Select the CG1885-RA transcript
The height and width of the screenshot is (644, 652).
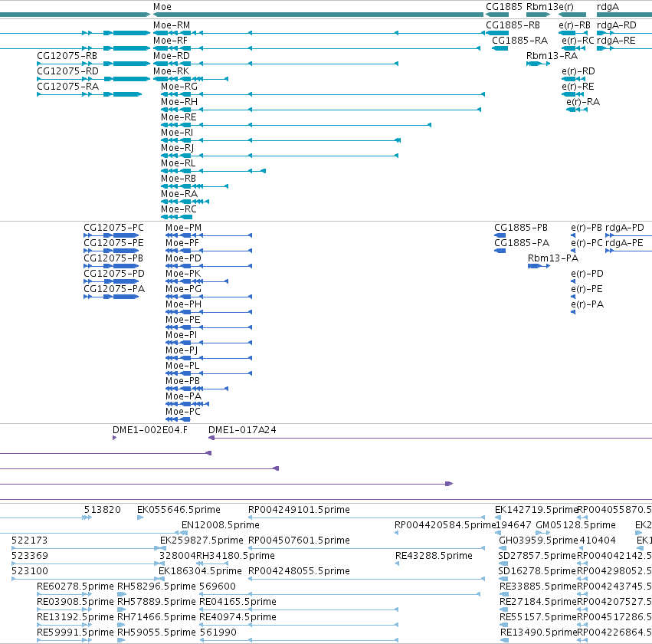(520, 41)
